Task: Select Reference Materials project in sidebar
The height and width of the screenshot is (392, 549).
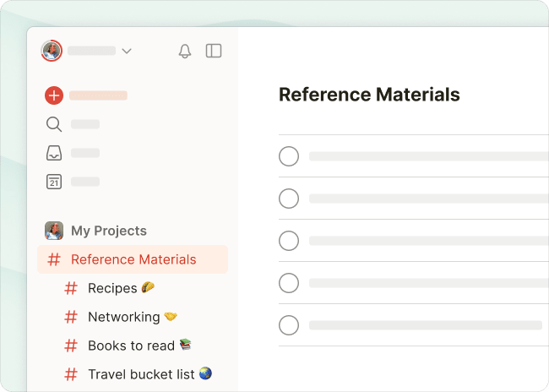Action: pyautogui.click(x=133, y=259)
